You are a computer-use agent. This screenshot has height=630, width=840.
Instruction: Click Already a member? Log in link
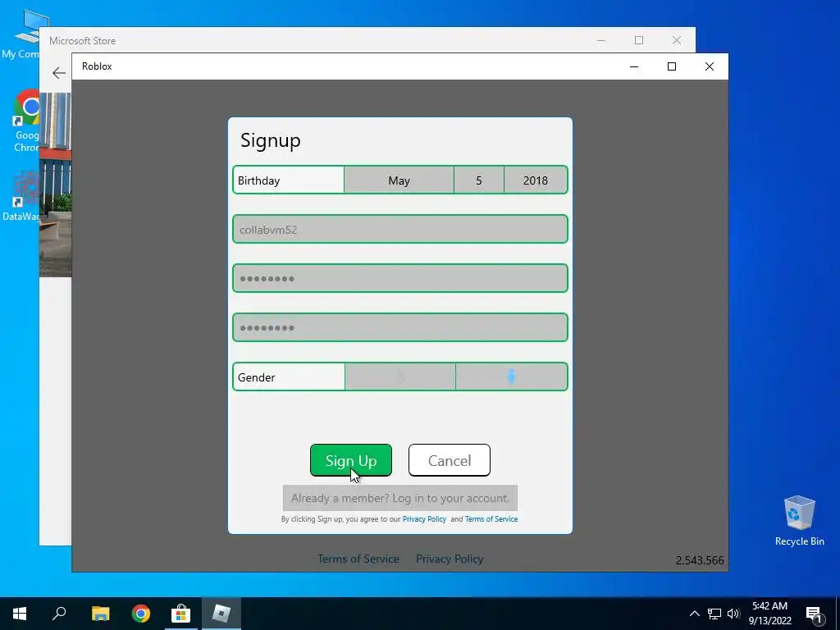(400, 498)
